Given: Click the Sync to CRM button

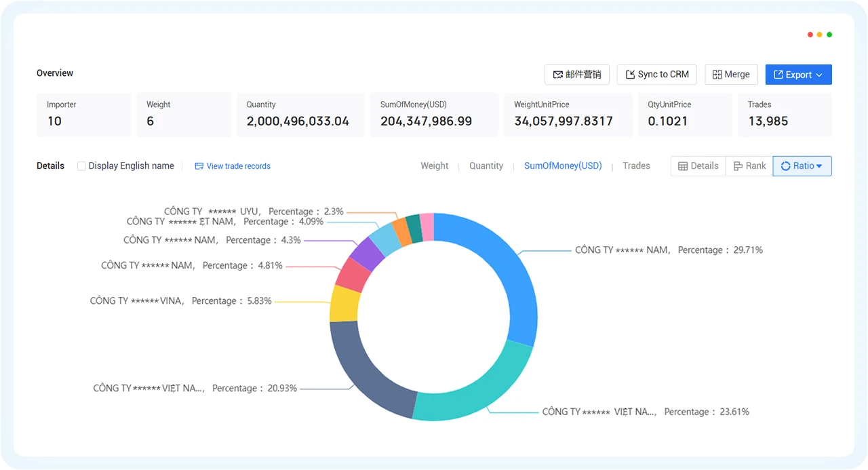Looking at the screenshot, I should (657, 75).
